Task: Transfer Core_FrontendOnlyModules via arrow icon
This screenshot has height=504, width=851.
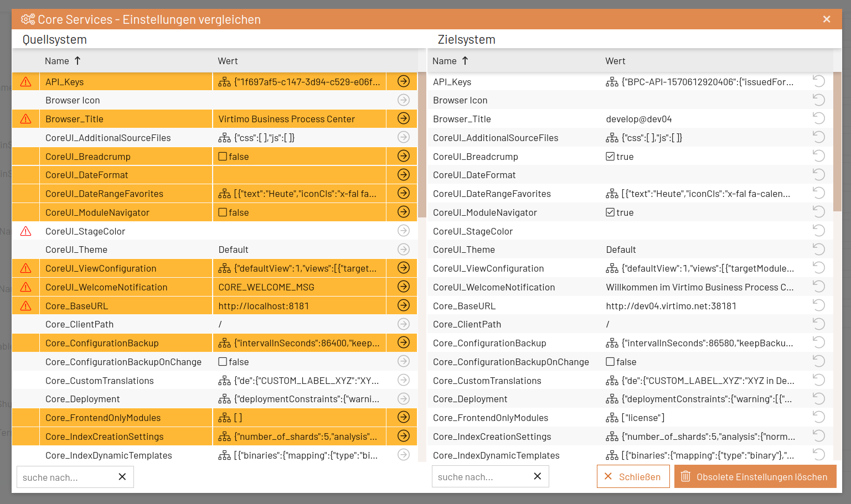Action: (404, 417)
